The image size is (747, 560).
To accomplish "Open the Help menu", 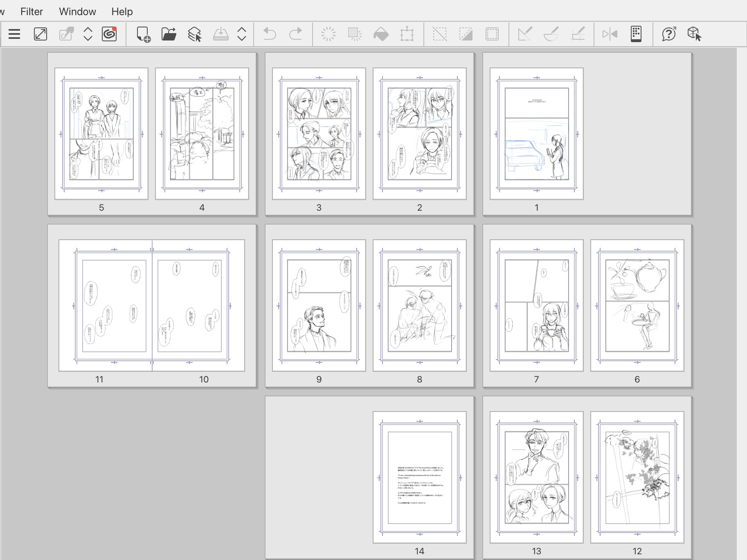I will click(122, 11).
